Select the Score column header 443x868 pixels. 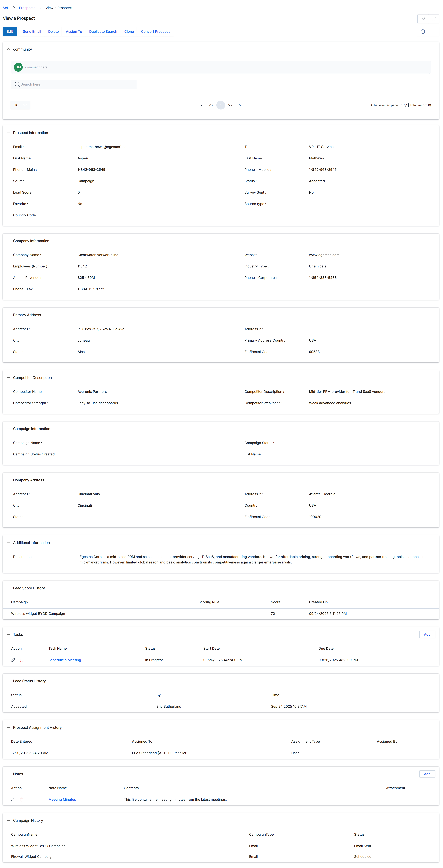pos(275,602)
